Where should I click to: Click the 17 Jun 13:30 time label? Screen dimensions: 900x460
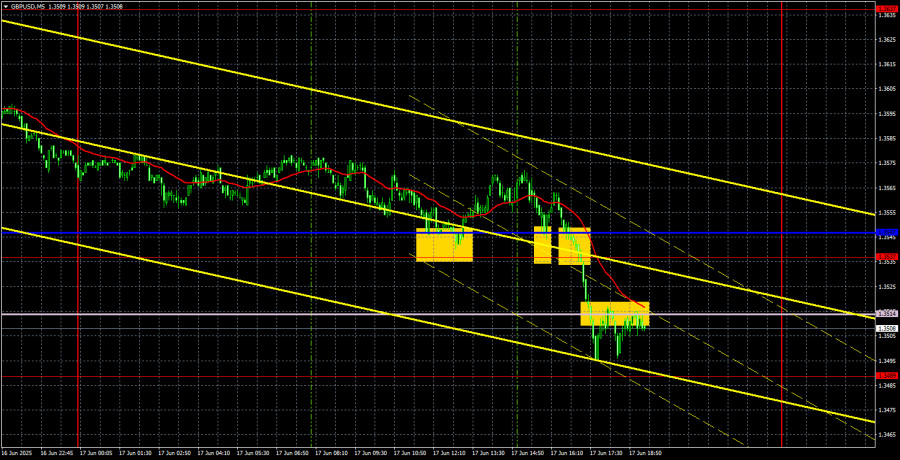[487, 453]
